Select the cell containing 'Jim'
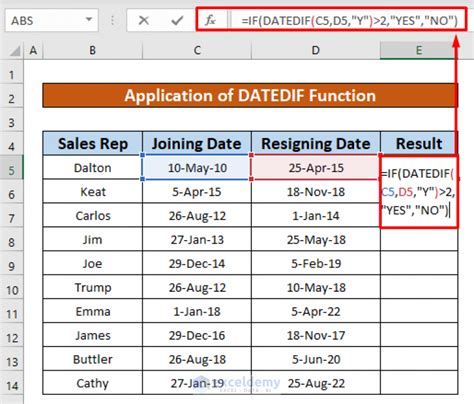 point(93,240)
